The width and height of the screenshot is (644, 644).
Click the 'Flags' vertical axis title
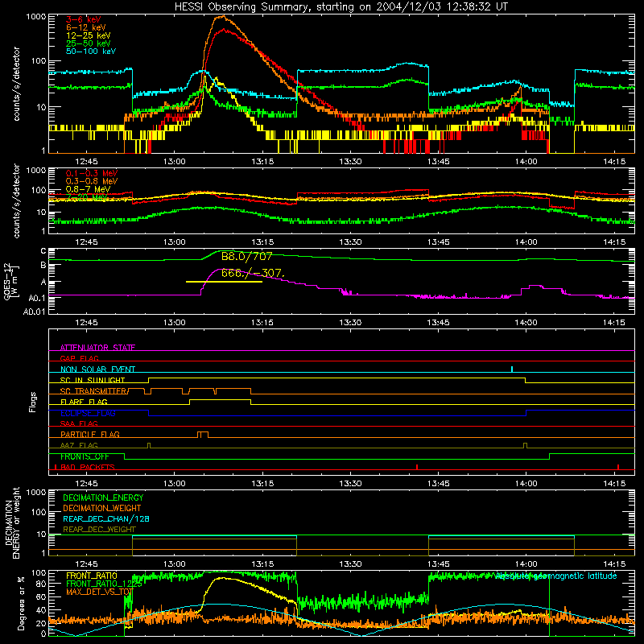32,402
